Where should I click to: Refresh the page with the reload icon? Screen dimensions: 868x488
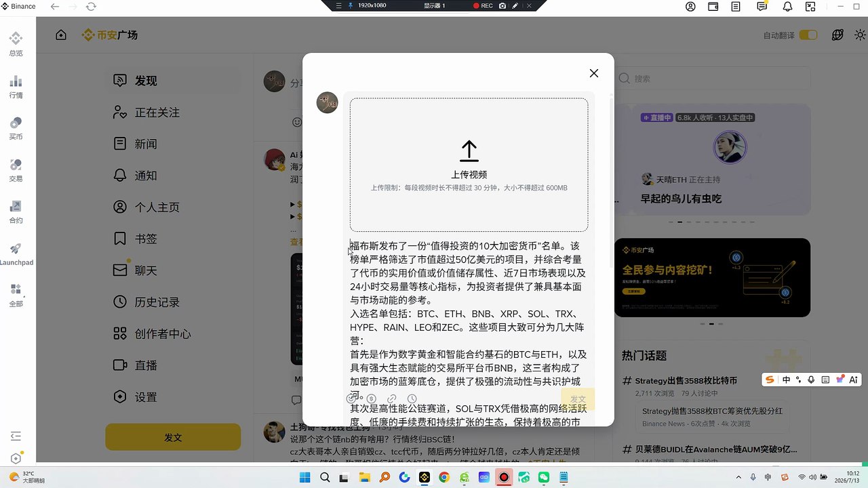(x=91, y=6)
